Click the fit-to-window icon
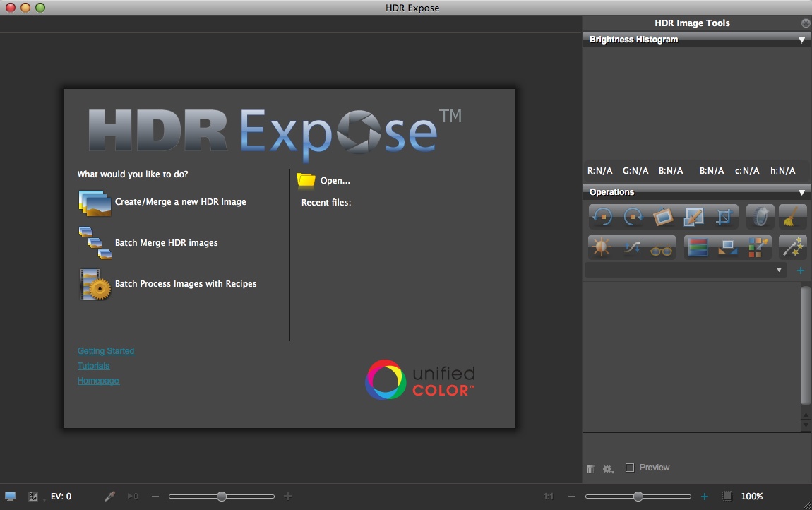The width and height of the screenshot is (812, 510). [727, 497]
